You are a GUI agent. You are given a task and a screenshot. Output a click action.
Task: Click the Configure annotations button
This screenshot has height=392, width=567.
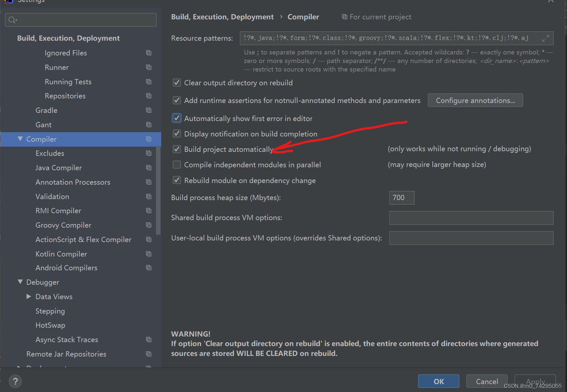coord(475,100)
